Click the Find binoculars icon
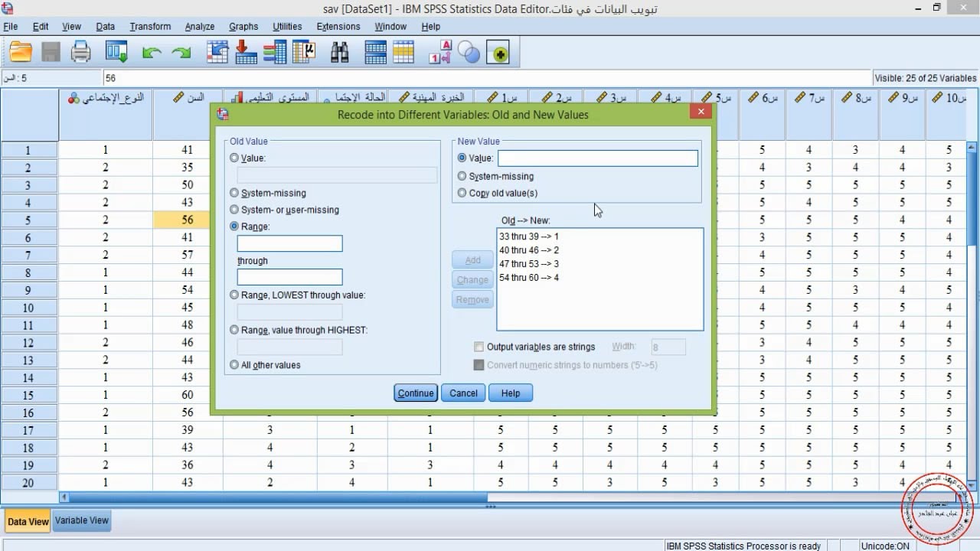 (340, 52)
